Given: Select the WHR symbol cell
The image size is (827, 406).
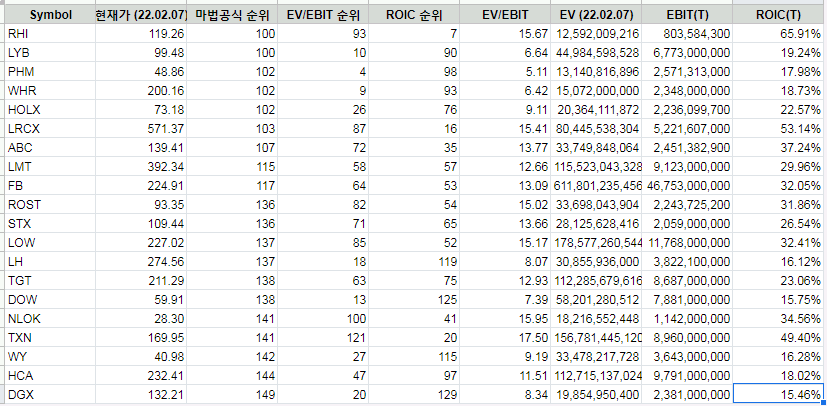Looking at the screenshot, I should [x=50, y=91].
